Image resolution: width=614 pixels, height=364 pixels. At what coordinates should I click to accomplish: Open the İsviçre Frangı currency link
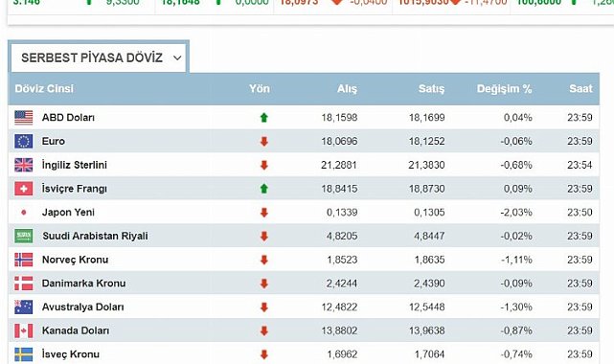(x=75, y=189)
